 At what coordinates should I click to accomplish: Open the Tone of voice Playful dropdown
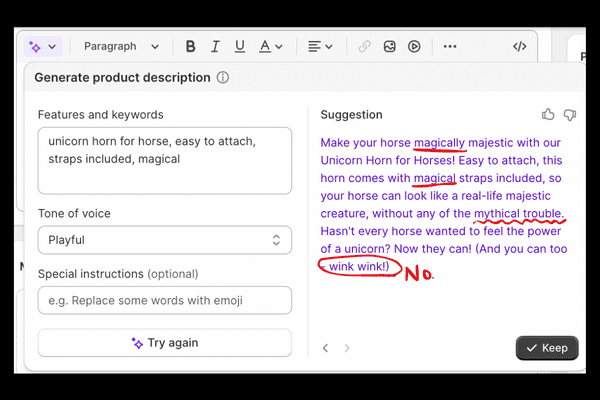tap(164, 240)
